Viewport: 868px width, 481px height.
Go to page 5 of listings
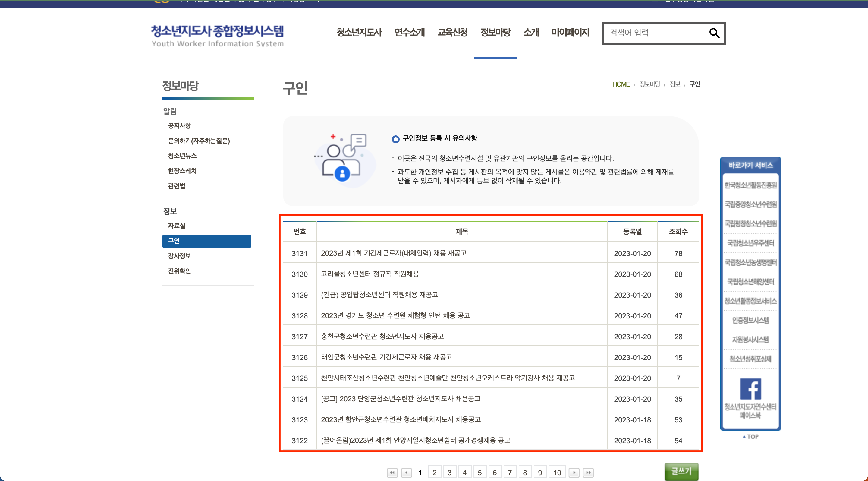[480, 473]
